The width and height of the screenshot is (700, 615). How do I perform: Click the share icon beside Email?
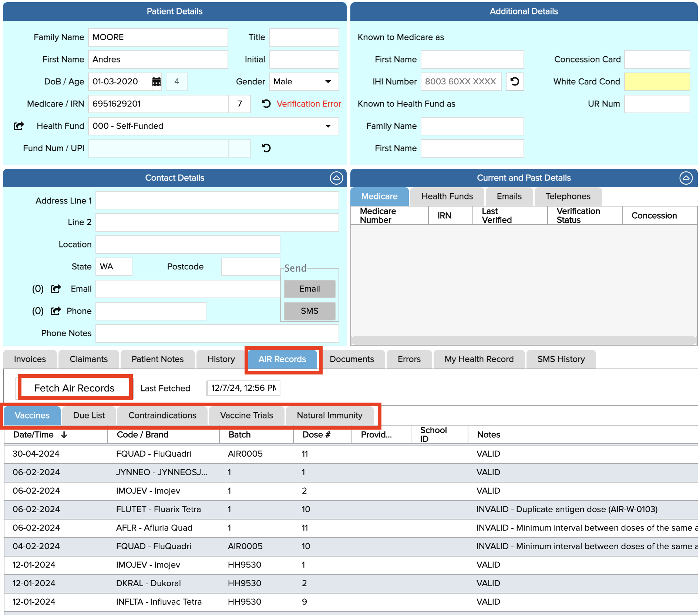tap(56, 289)
